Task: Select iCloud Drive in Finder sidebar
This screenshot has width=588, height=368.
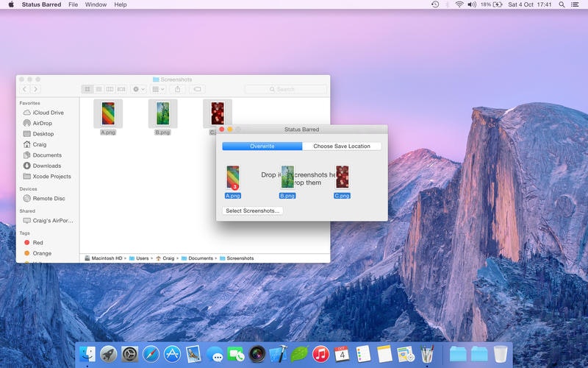Action: tap(43, 113)
